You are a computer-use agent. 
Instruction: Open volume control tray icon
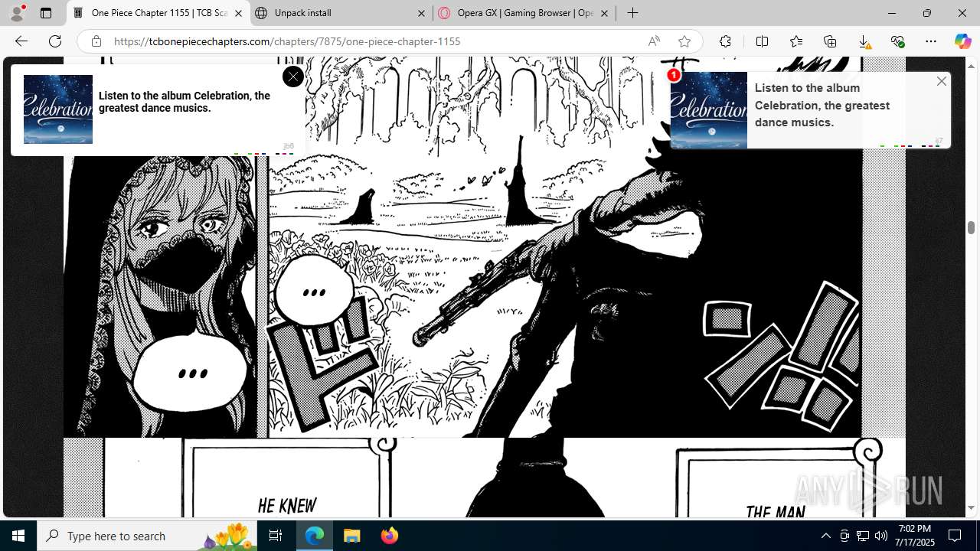881,536
